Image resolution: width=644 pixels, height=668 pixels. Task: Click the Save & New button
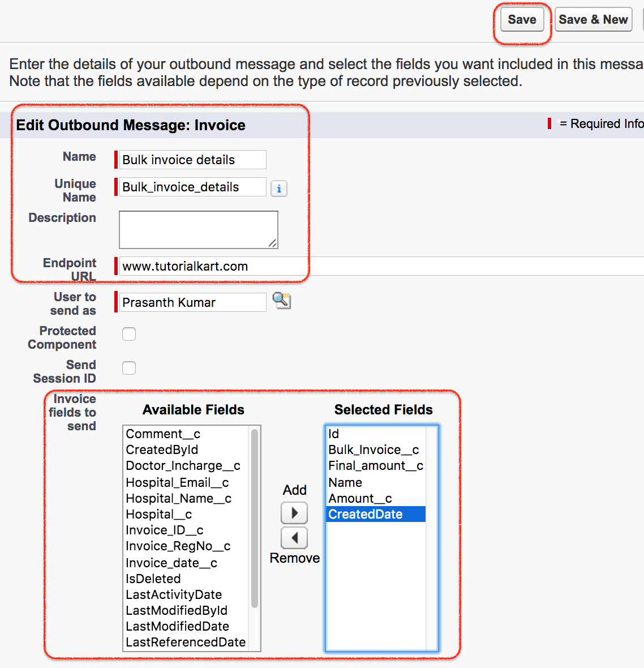tap(593, 20)
